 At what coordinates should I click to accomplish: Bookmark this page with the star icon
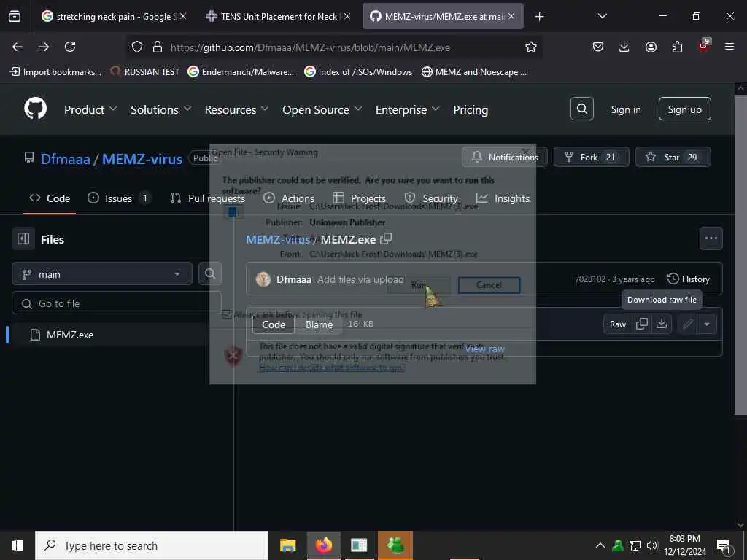coord(531,47)
